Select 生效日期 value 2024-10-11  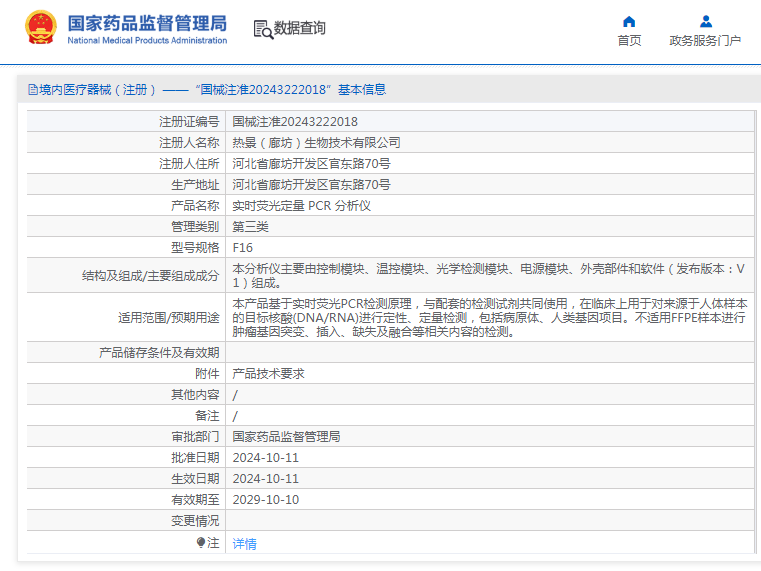click(x=265, y=479)
